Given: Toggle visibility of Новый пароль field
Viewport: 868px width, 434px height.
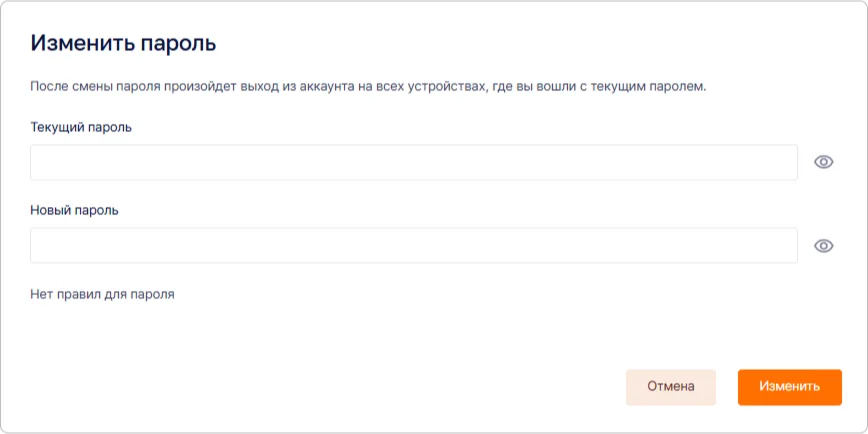Looking at the screenshot, I should tap(823, 246).
